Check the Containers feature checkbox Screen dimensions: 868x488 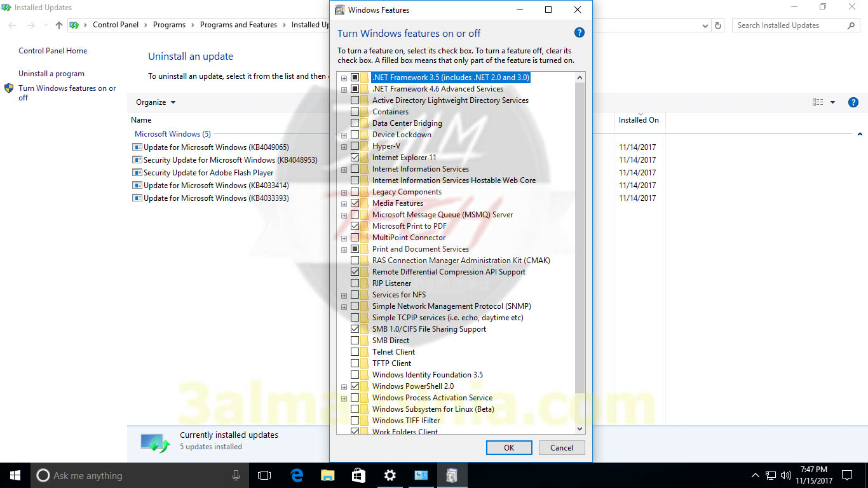pyautogui.click(x=355, y=112)
